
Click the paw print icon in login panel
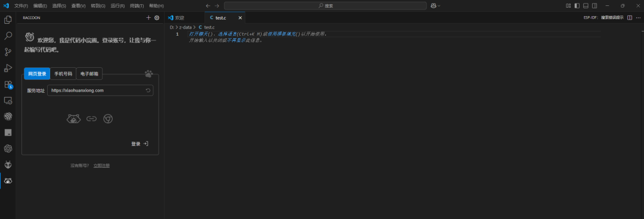(148, 74)
